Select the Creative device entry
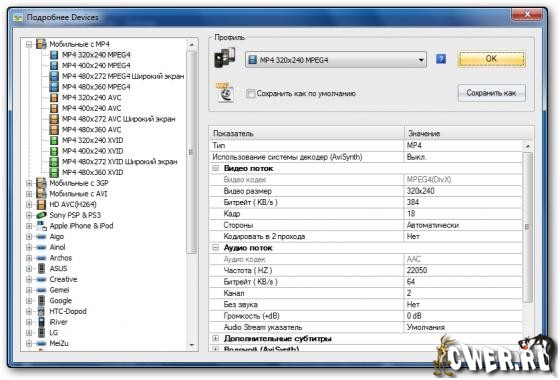 [x=63, y=279]
